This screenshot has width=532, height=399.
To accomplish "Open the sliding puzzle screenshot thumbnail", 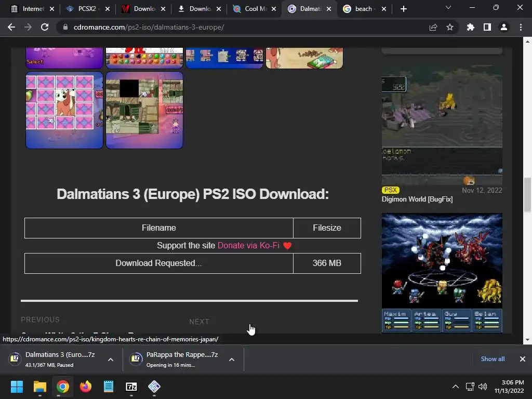I will (x=144, y=110).
